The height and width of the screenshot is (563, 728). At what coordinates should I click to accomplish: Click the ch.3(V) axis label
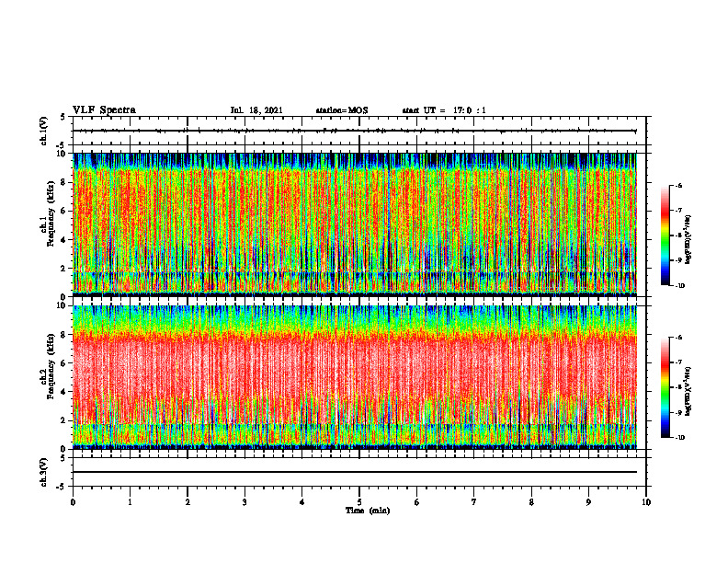tap(44, 472)
